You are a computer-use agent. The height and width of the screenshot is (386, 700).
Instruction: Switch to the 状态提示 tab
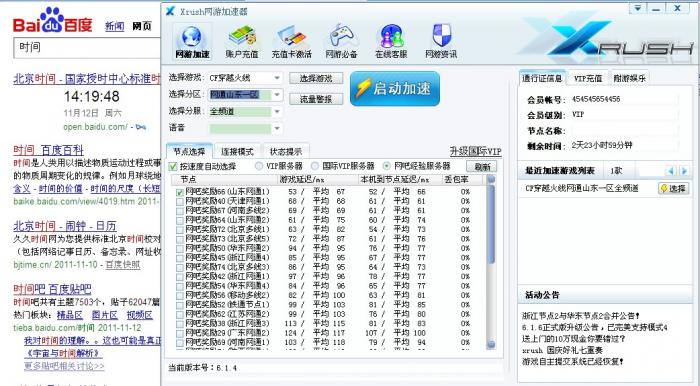[286, 151]
